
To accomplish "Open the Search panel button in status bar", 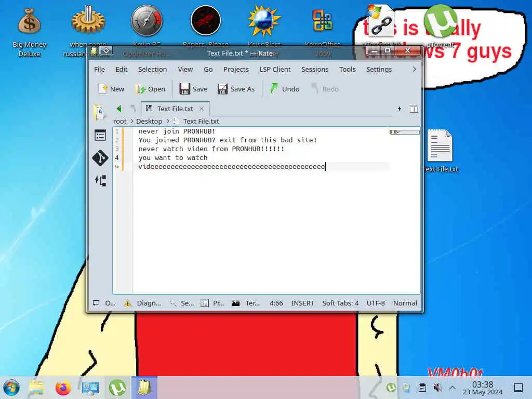I will [181, 303].
